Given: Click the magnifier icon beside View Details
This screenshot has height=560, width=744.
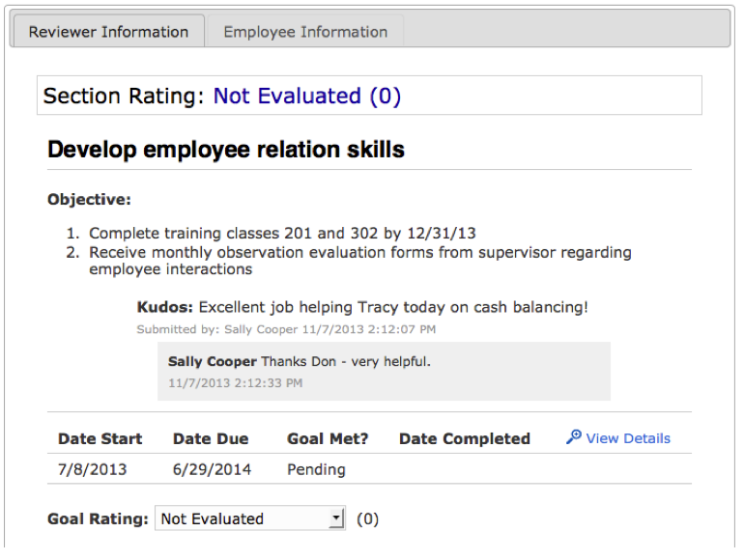Looking at the screenshot, I should point(573,437).
